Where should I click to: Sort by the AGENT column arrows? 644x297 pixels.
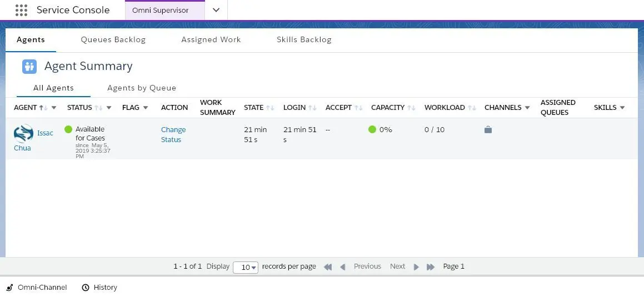(43, 108)
